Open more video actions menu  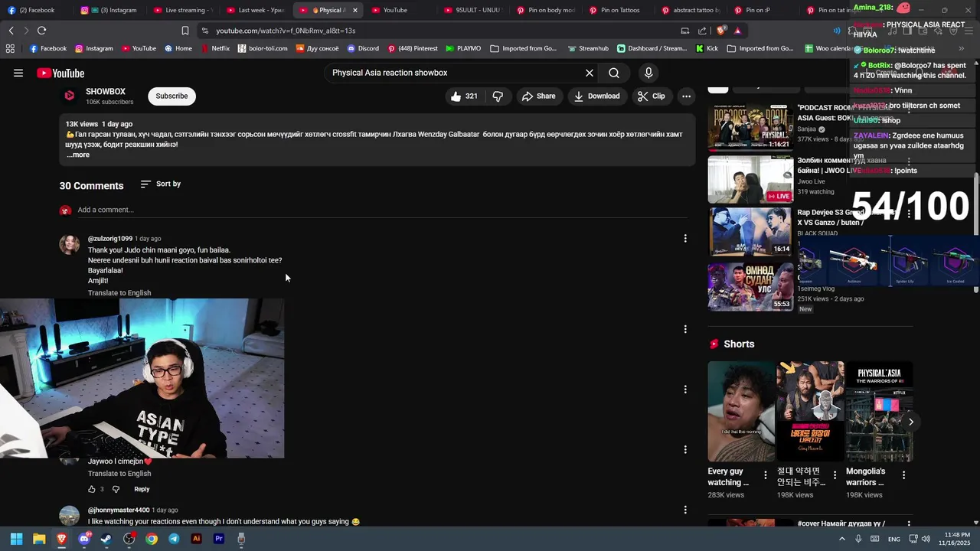click(687, 96)
